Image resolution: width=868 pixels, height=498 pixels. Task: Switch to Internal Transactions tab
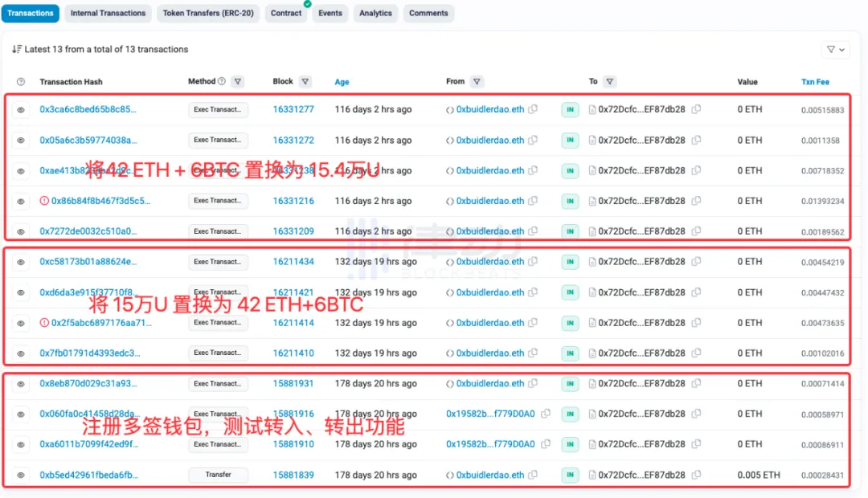pos(108,13)
